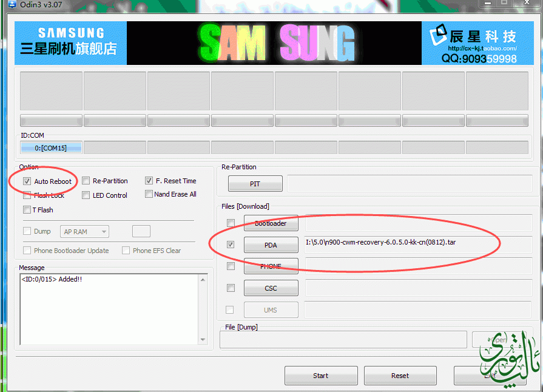
Task: Tick the Flash Lock checkbox
Action: pos(27,195)
